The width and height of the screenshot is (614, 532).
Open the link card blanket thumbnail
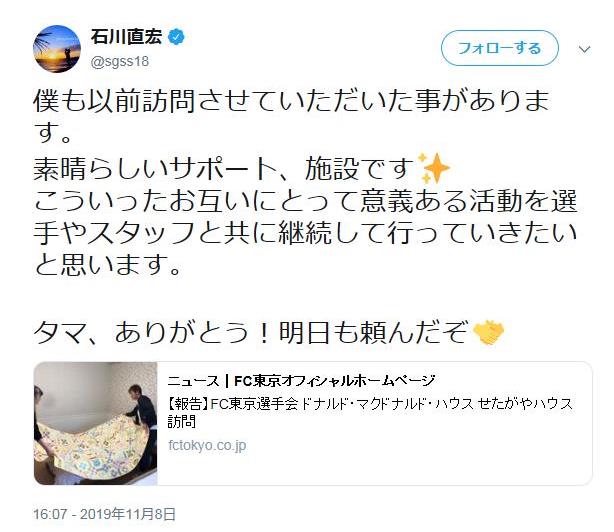[96, 424]
